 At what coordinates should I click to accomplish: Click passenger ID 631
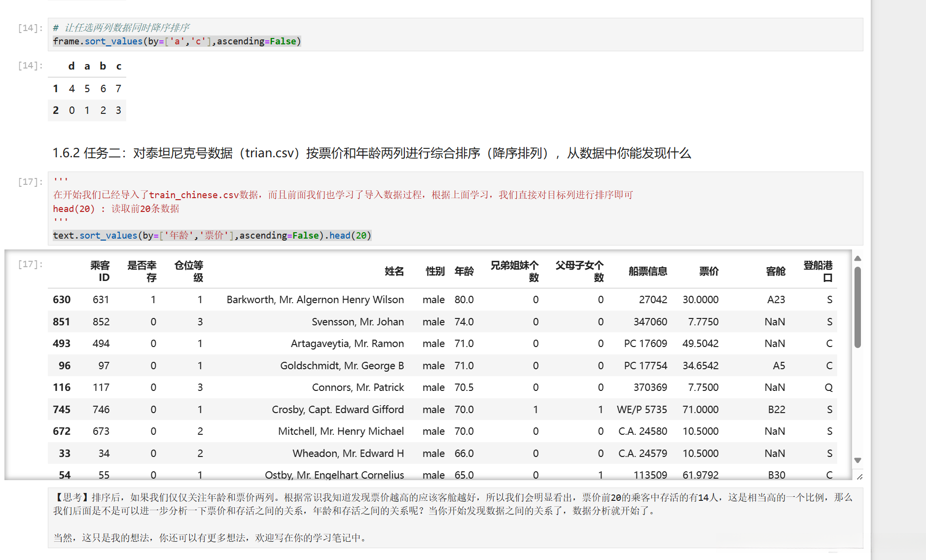pyautogui.click(x=101, y=300)
